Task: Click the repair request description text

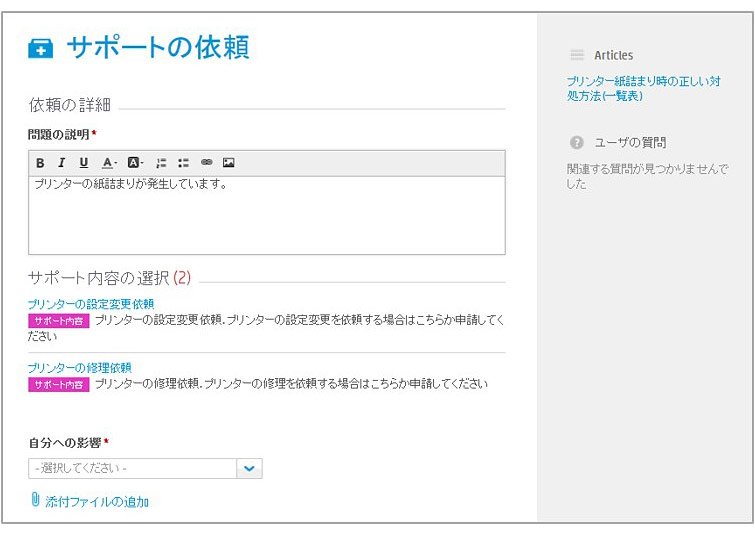Action: [x=291, y=384]
